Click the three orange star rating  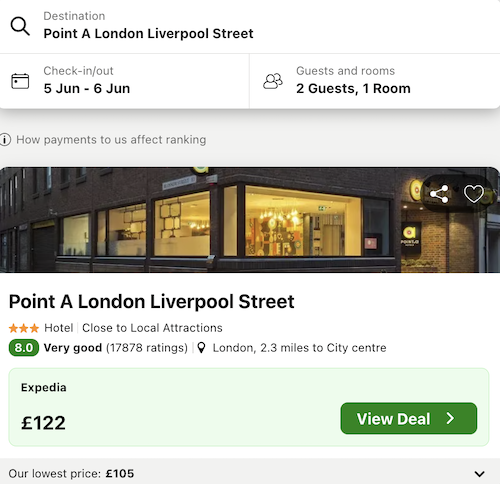click(24, 328)
